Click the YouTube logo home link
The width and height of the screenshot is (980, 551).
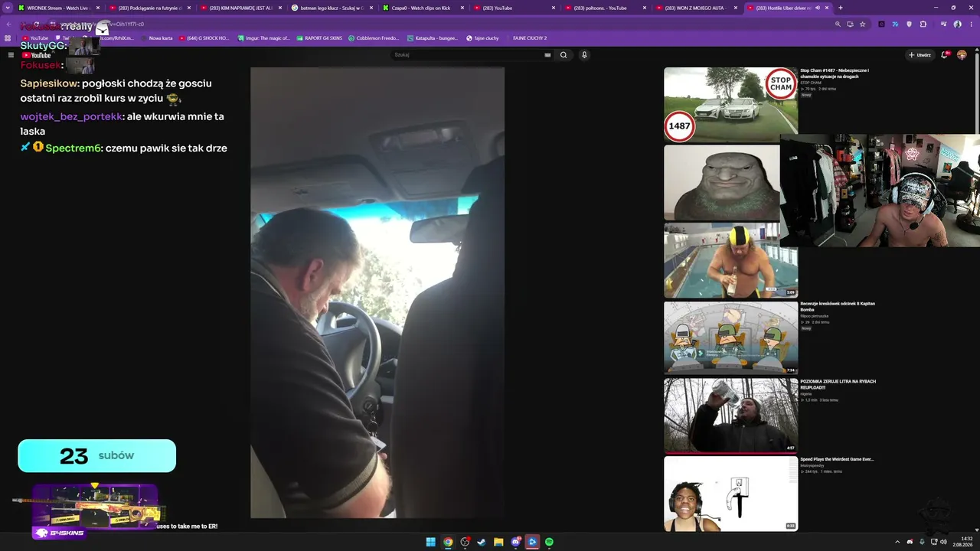(x=36, y=55)
